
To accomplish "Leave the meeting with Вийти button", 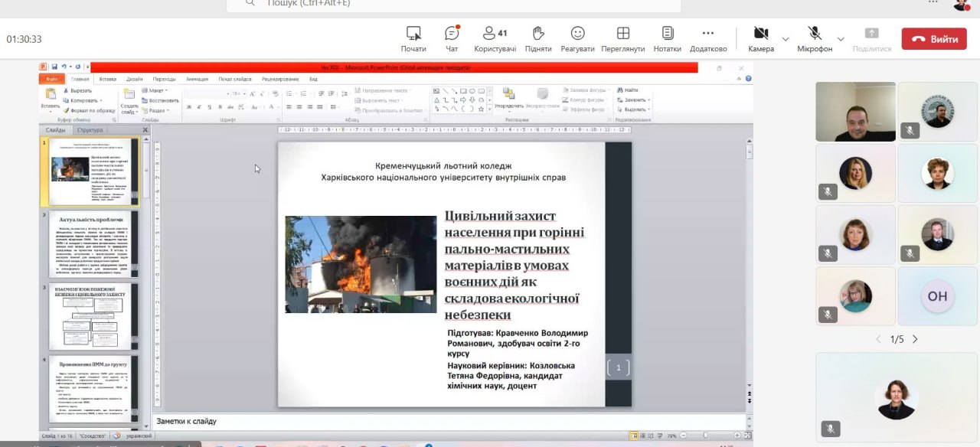I will point(934,39).
